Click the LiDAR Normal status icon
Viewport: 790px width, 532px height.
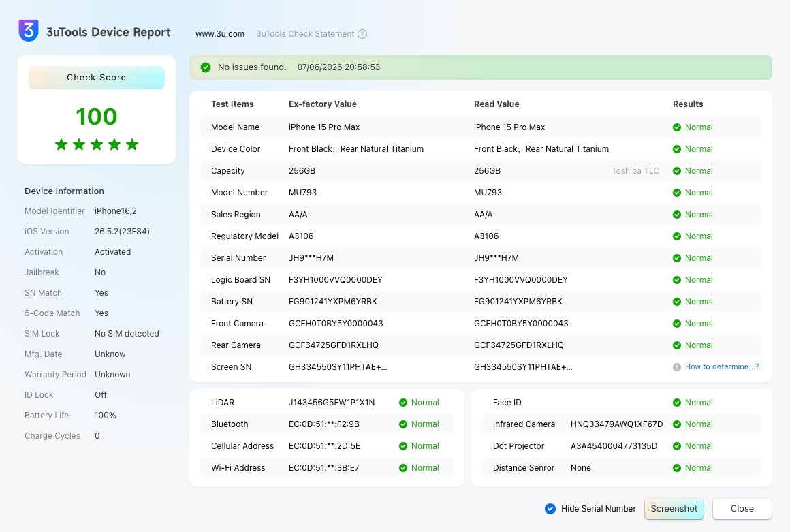pos(403,403)
